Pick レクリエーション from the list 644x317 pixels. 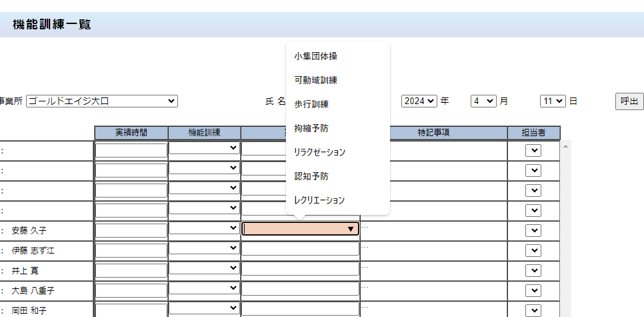[x=319, y=200]
